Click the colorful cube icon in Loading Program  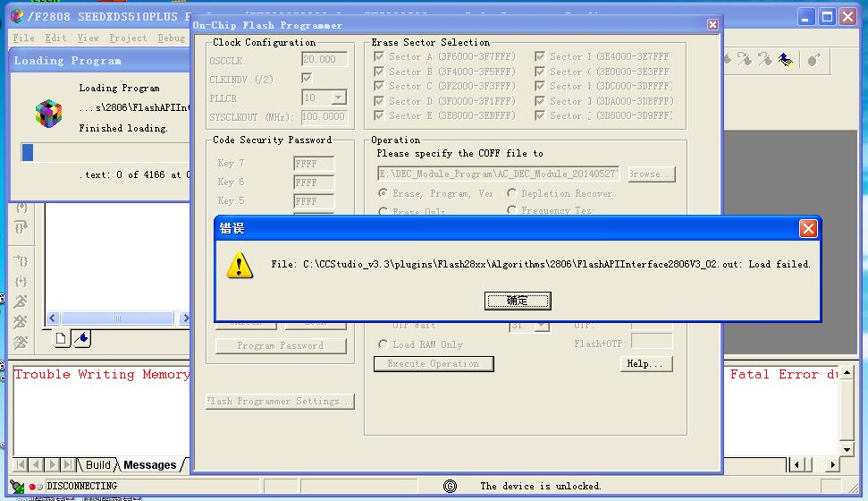[x=48, y=114]
